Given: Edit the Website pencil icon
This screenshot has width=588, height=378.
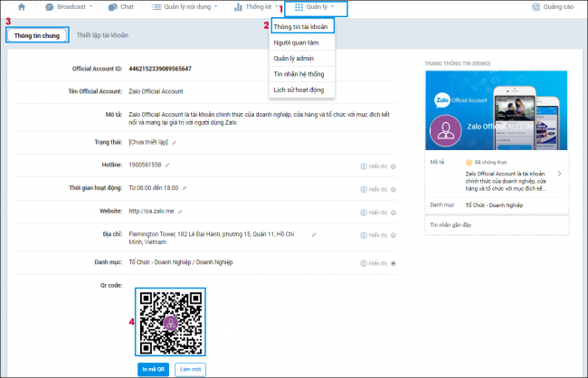Looking at the screenshot, I should 180,212.
